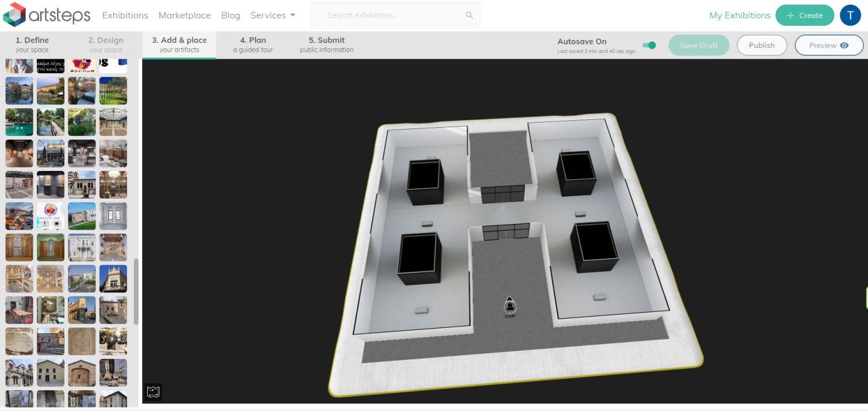Click the artifact panel scrollbar handle

(x=136, y=291)
